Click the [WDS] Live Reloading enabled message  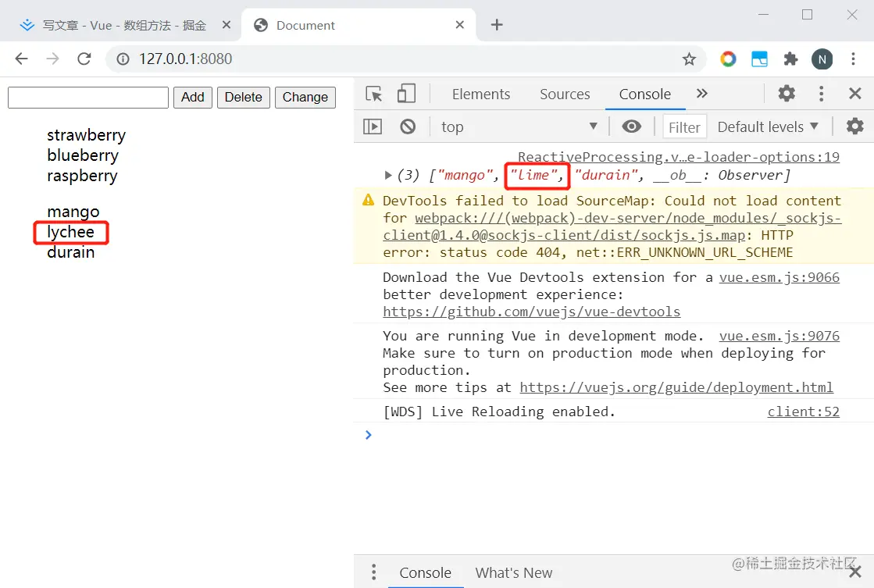pyautogui.click(x=499, y=412)
